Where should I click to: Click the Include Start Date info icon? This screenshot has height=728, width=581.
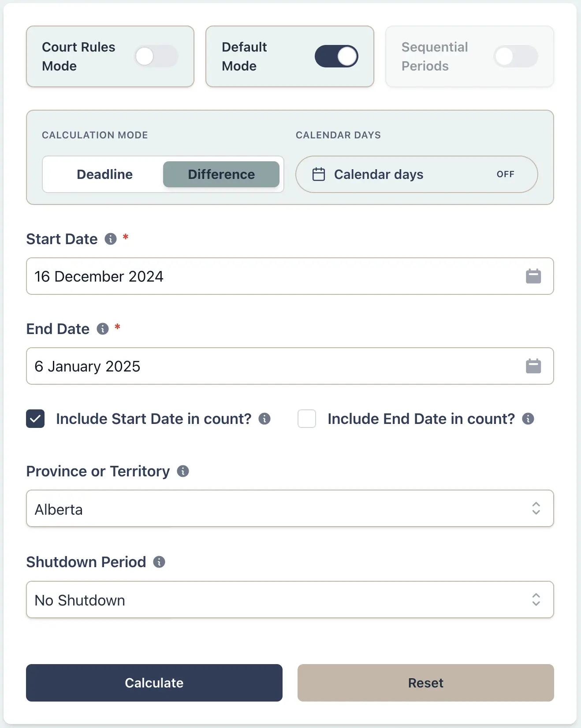pyautogui.click(x=264, y=419)
